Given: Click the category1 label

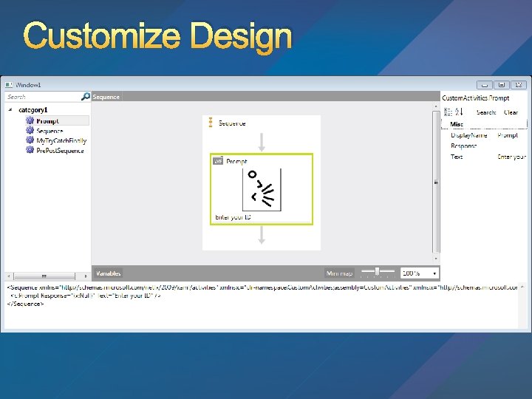Looking at the screenshot, I should click(x=33, y=109).
